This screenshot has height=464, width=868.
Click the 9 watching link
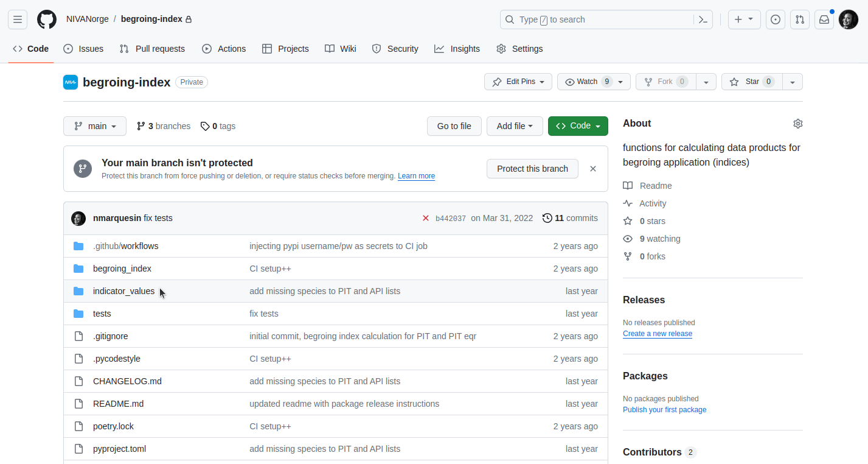click(x=651, y=239)
